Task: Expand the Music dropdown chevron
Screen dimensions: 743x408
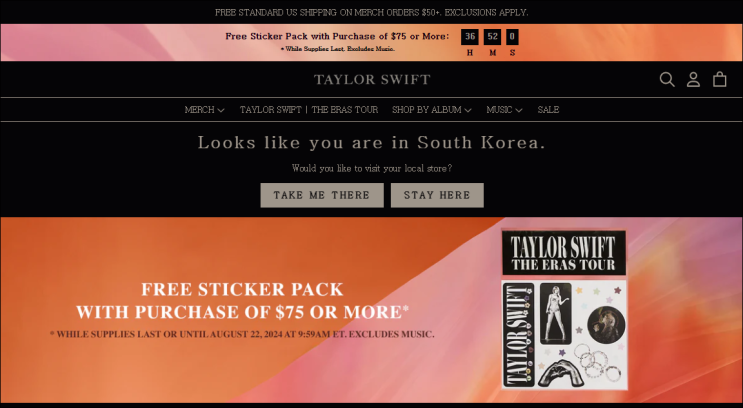Action: click(518, 110)
